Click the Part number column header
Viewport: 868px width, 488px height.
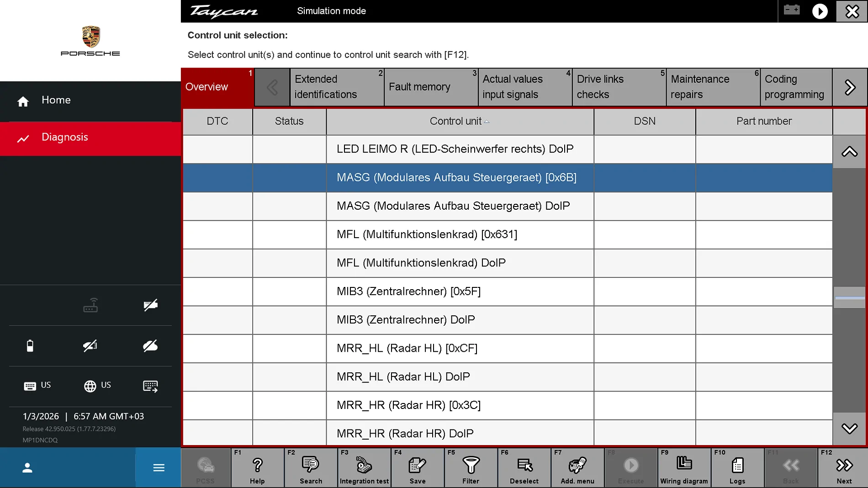[764, 122]
